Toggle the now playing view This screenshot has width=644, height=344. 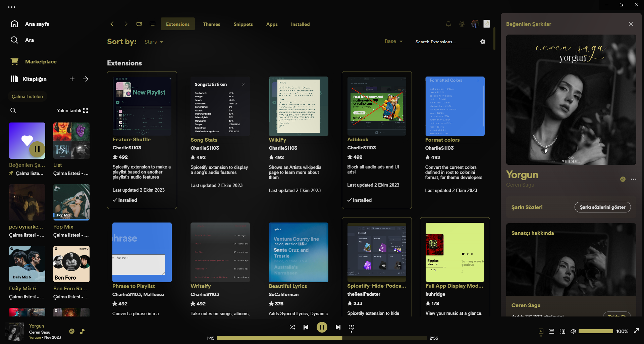(541, 331)
